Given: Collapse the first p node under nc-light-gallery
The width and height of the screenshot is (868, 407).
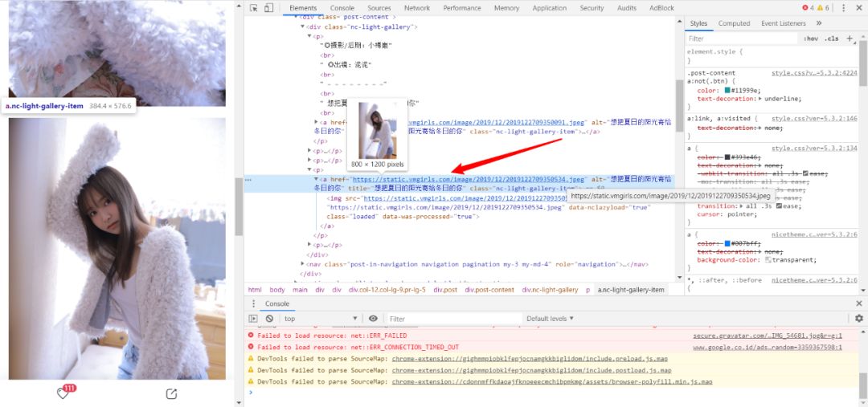Looking at the screenshot, I should [x=309, y=36].
